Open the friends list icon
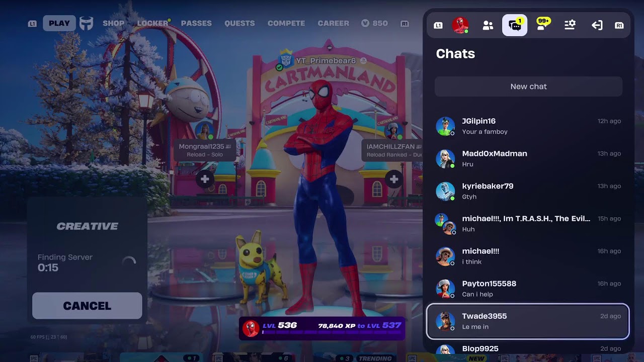This screenshot has height=362, width=644. point(488,25)
